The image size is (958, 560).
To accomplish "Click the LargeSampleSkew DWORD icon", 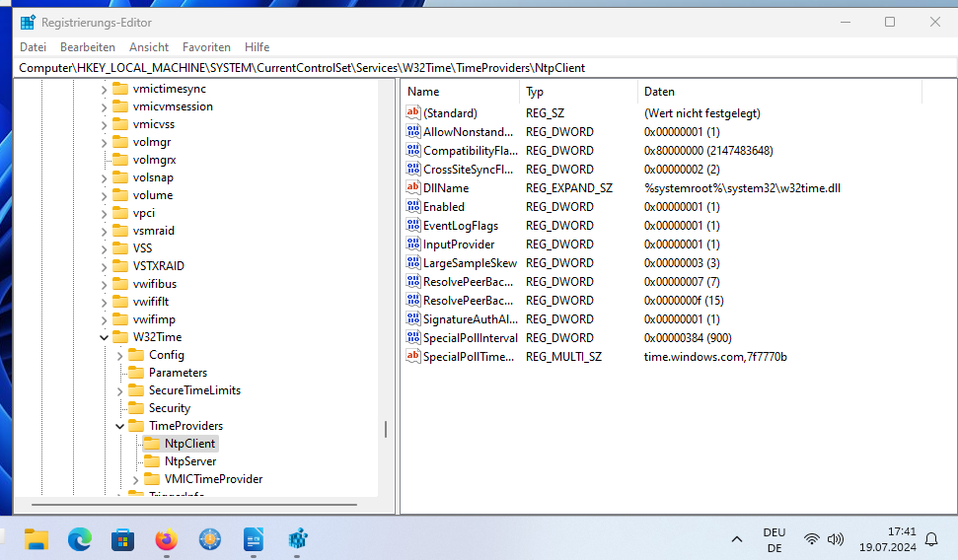I will click(413, 262).
